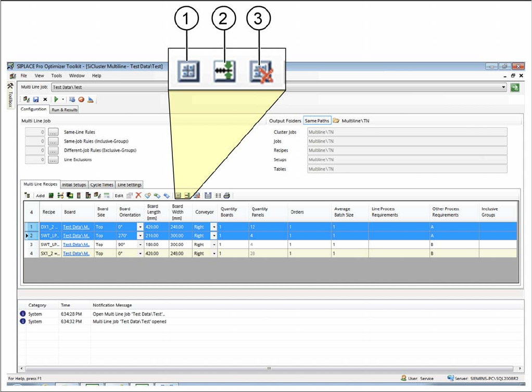Click the Cluster Jobs output path field
This screenshot has height=392, width=532.
click(407, 132)
